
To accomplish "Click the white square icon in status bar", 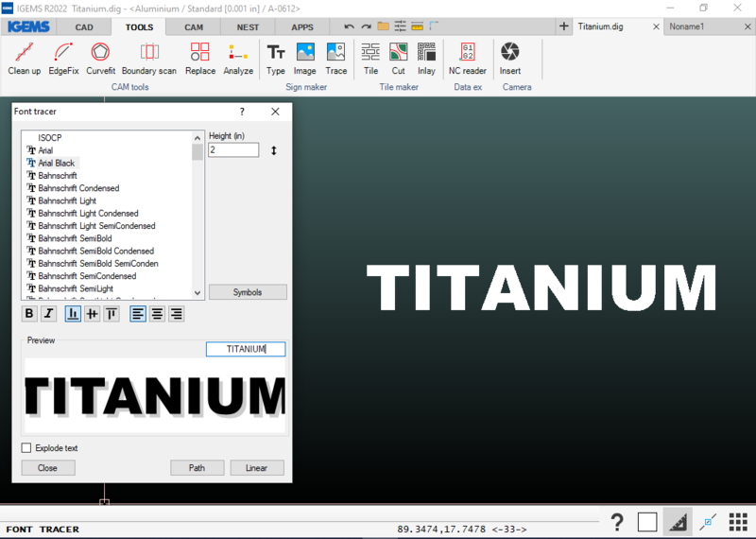I will point(647,522).
